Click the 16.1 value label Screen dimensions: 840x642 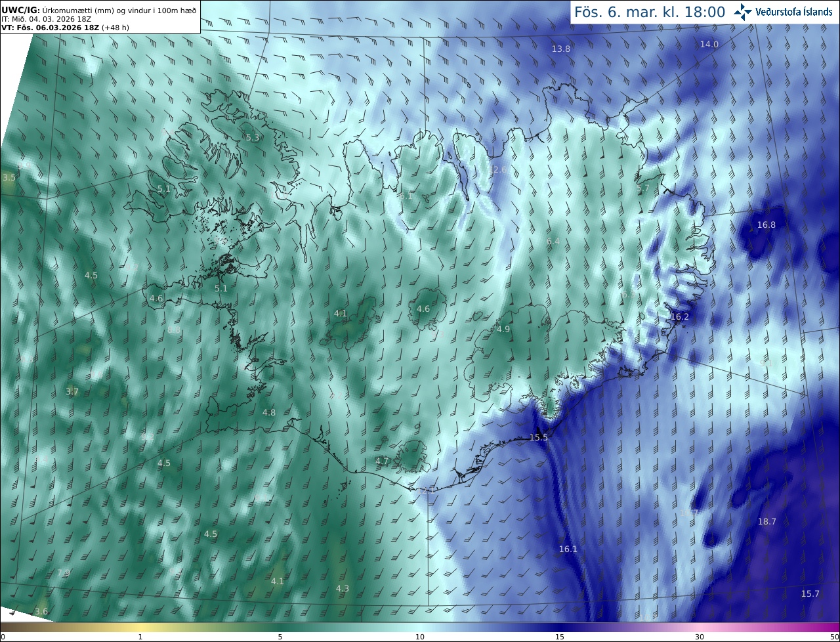568,549
